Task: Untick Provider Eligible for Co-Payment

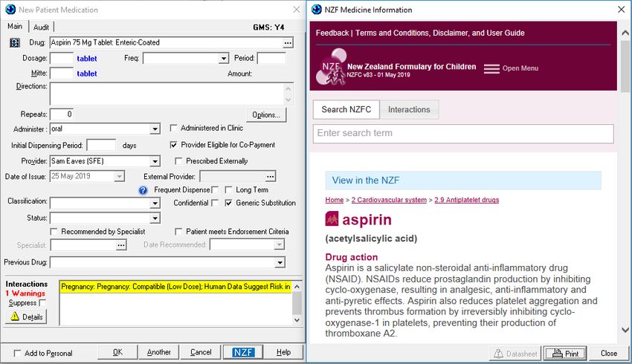Action: (x=173, y=145)
